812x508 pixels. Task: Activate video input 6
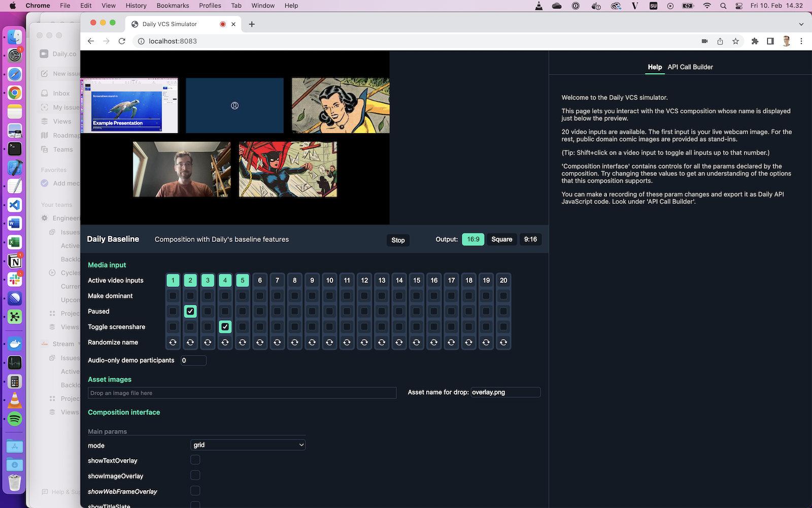click(x=260, y=280)
